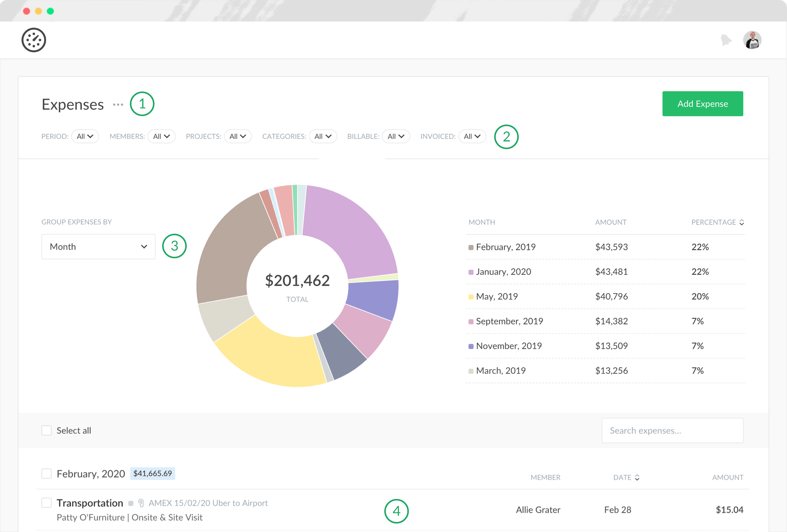
Task: Click the app logo icon
Action: pyautogui.click(x=34, y=40)
